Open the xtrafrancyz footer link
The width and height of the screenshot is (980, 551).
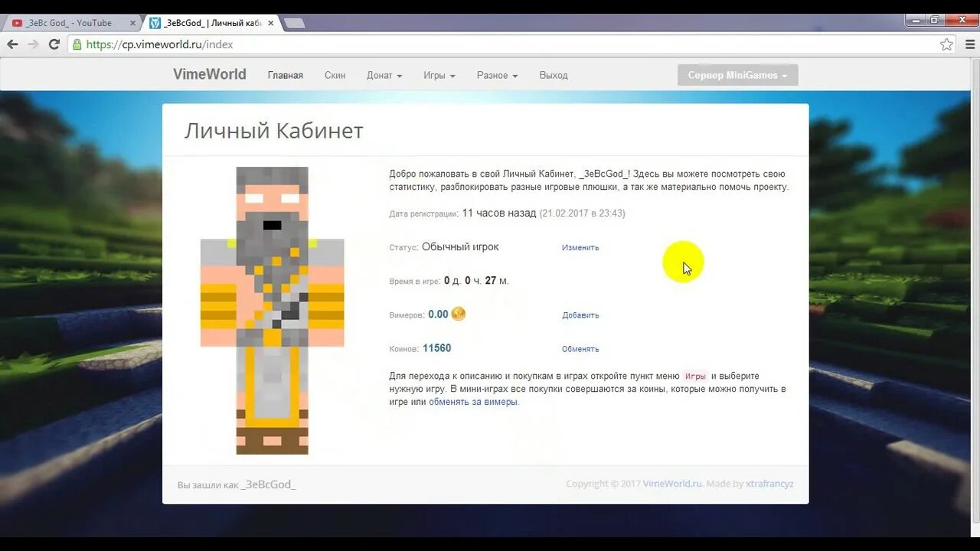click(769, 484)
